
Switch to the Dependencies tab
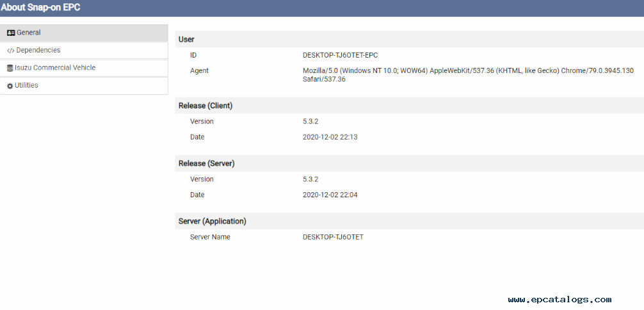click(x=84, y=50)
